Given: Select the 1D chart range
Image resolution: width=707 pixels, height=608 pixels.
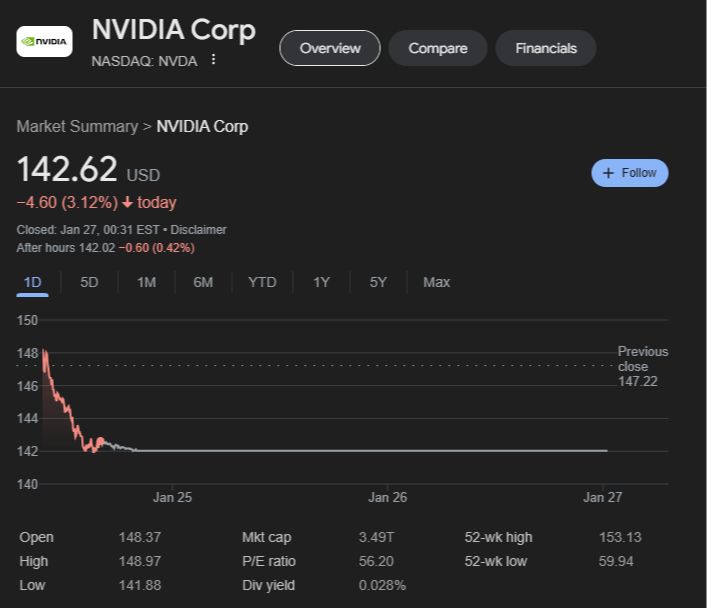Looking at the screenshot, I should [32, 282].
